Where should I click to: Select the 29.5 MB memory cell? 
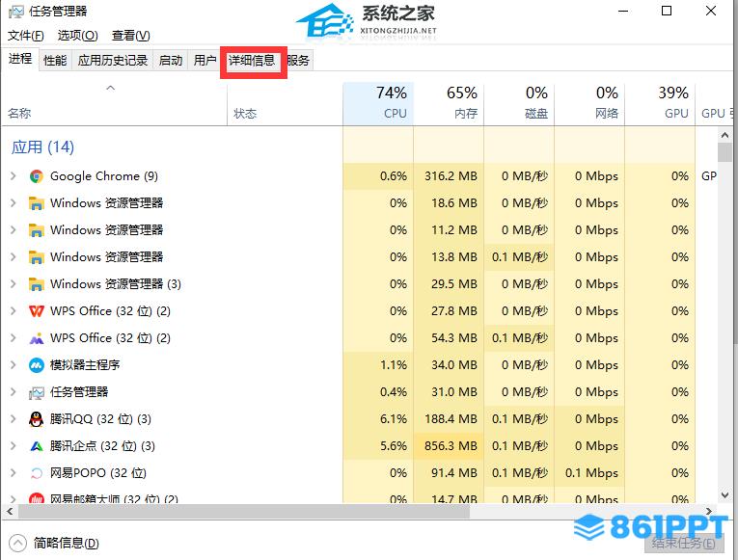point(449,284)
